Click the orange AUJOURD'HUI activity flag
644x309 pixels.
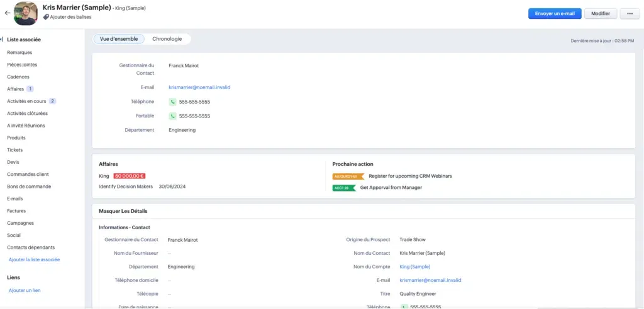[348, 176]
